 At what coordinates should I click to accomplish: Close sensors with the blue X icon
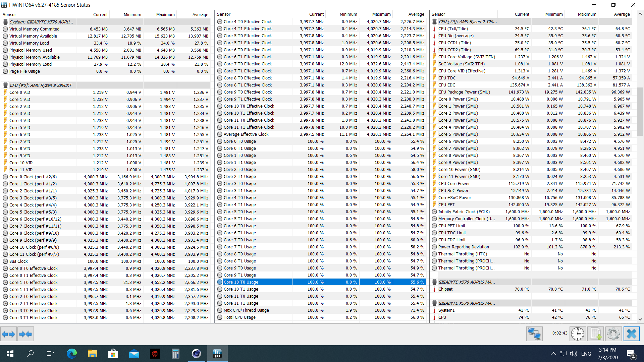pos(632,334)
